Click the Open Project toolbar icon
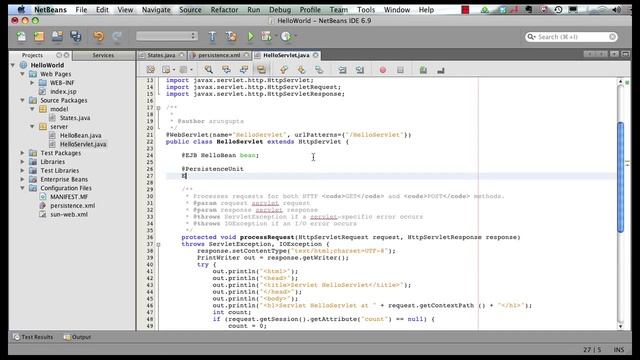The image size is (640, 360). coord(57,37)
